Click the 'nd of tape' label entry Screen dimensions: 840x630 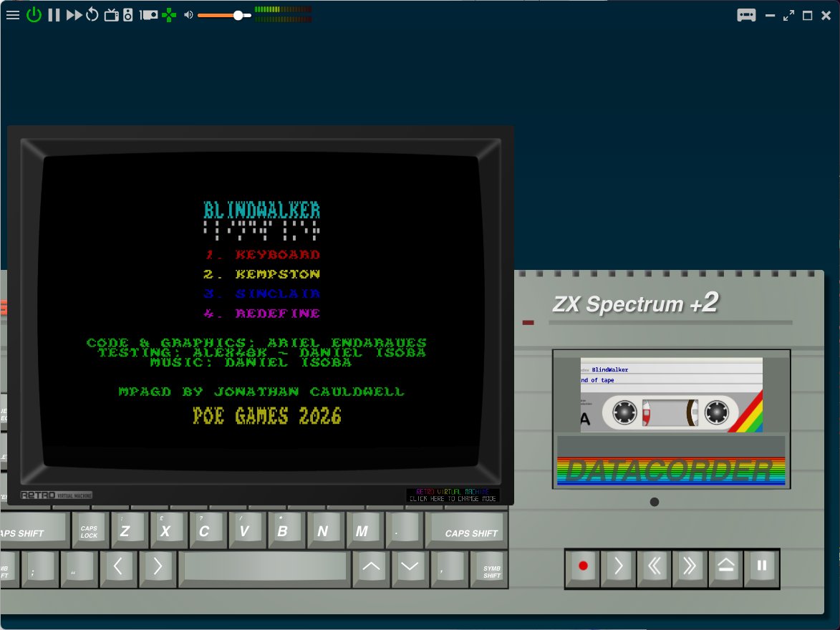[x=597, y=380]
